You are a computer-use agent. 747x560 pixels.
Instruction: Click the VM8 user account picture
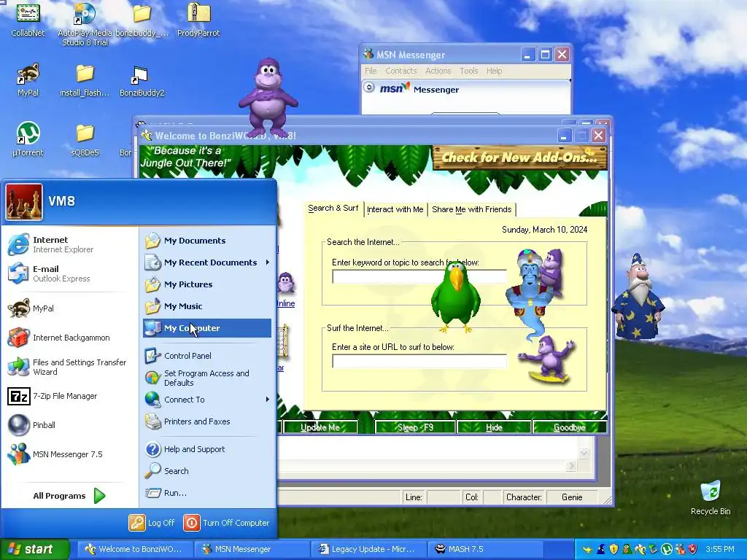(24, 202)
